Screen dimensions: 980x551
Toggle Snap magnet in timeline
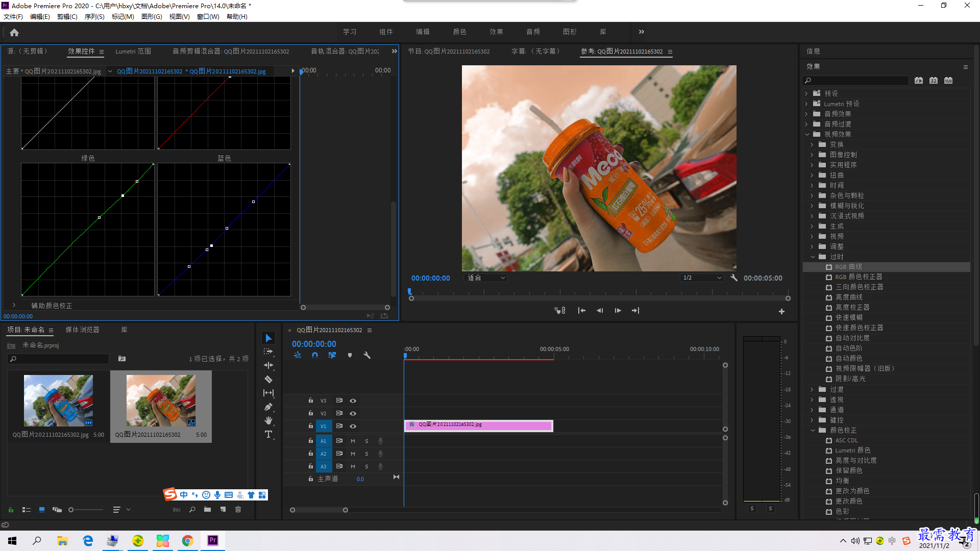pyautogui.click(x=315, y=355)
